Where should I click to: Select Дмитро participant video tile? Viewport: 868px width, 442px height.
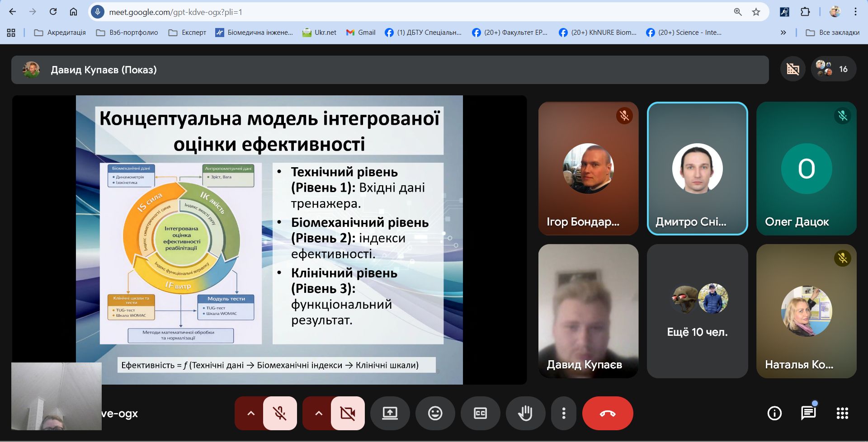click(x=697, y=169)
